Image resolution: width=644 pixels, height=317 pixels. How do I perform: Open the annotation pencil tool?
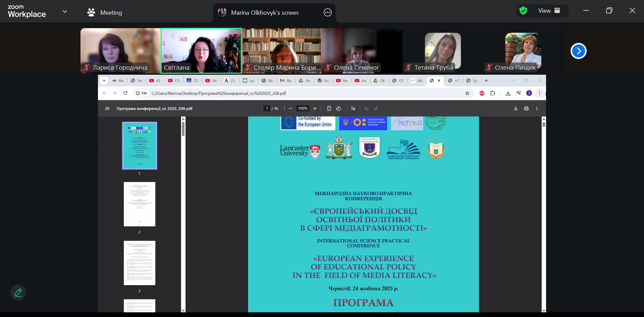[x=18, y=293]
